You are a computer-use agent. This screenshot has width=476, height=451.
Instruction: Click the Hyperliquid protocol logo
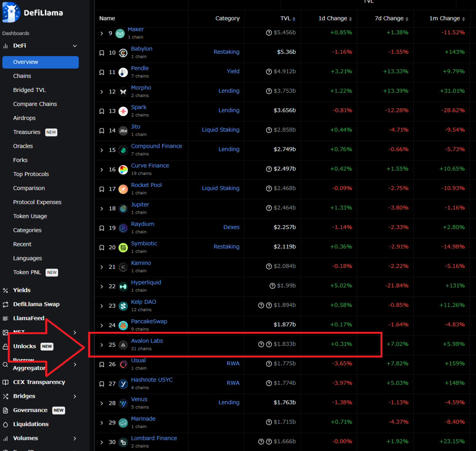click(x=123, y=287)
